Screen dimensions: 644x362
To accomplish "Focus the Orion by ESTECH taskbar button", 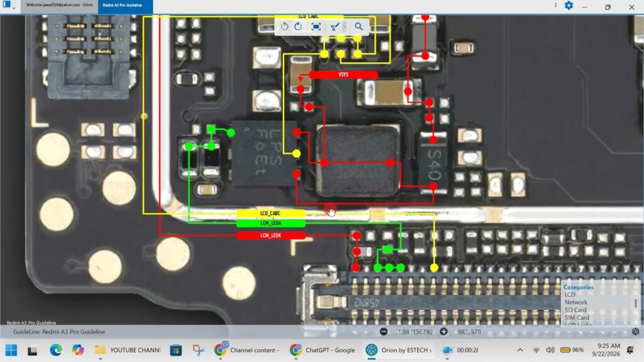I will [399, 350].
